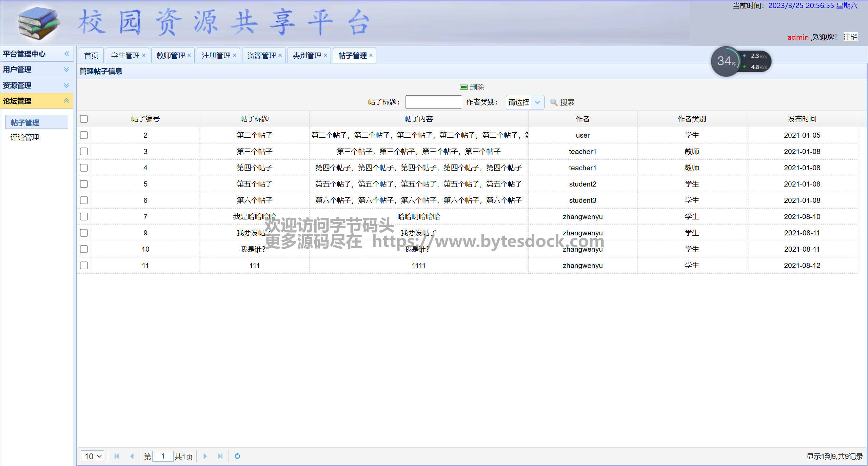Click the green delete (删除) icon

pos(463,87)
